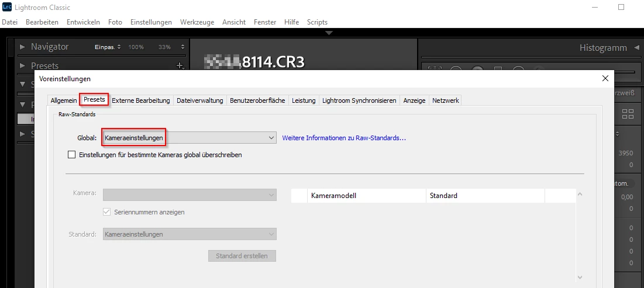Open the Datei menu
644x288 pixels.
(x=9, y=22)
